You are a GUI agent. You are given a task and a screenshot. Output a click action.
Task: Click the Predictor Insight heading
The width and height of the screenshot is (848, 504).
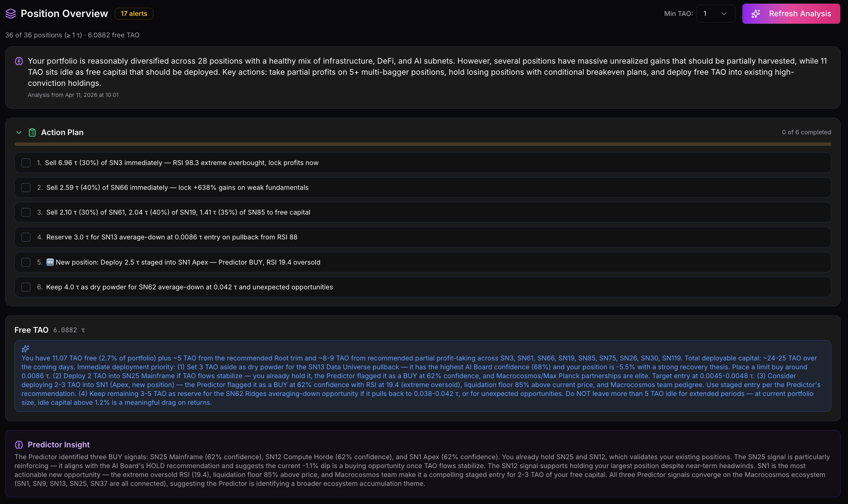pyautogui.click(x=59, y=445)
